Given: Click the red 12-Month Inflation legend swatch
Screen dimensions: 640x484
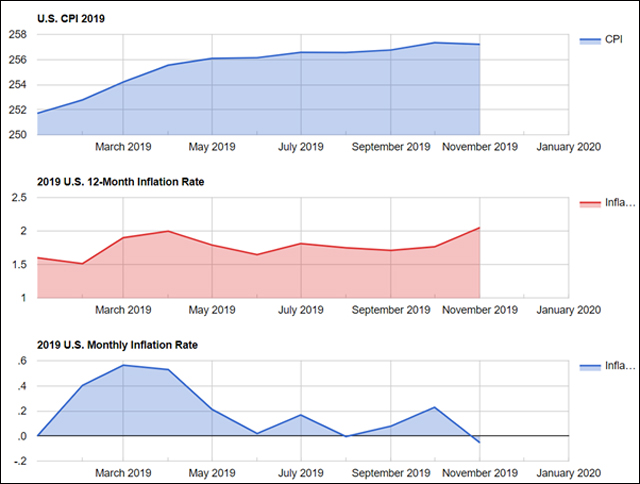Looking at the screenshot, I should (x=590, y=203).
